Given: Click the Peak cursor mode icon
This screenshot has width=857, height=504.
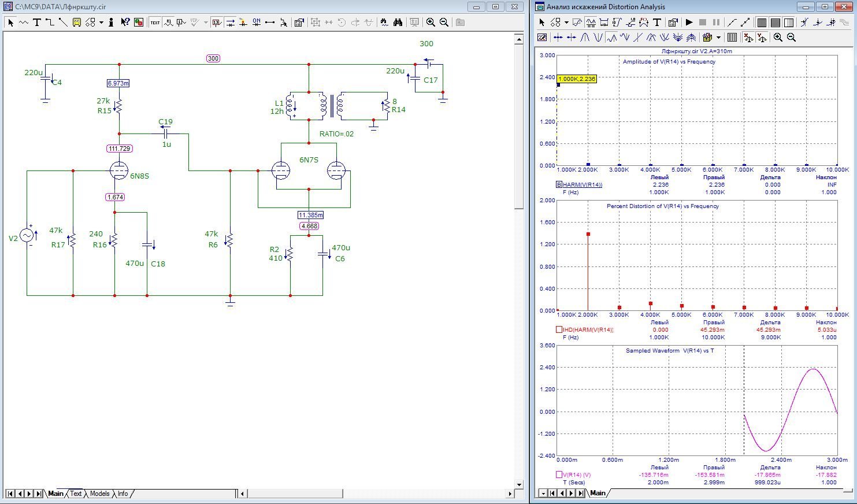Looking at the screenshot, I should coord(585,38).
